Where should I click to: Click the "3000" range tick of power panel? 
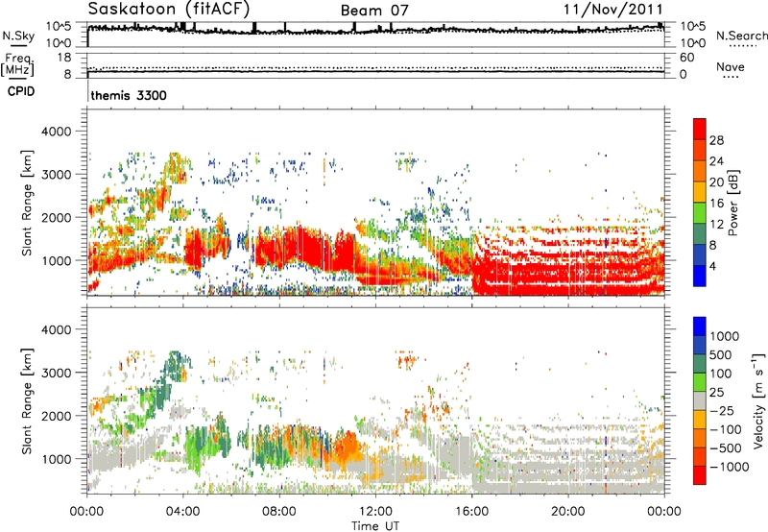pyautogui.click(x=56, y=175)
